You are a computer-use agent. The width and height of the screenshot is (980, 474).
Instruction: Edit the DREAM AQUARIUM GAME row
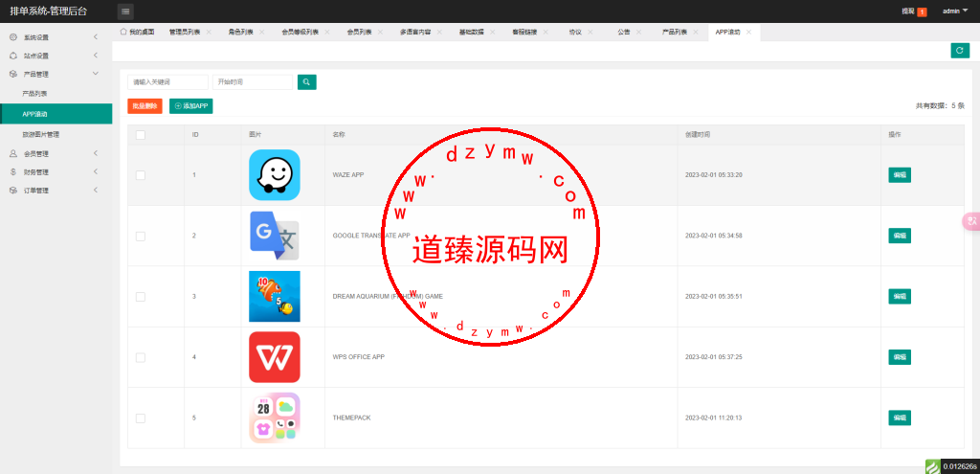900,297
